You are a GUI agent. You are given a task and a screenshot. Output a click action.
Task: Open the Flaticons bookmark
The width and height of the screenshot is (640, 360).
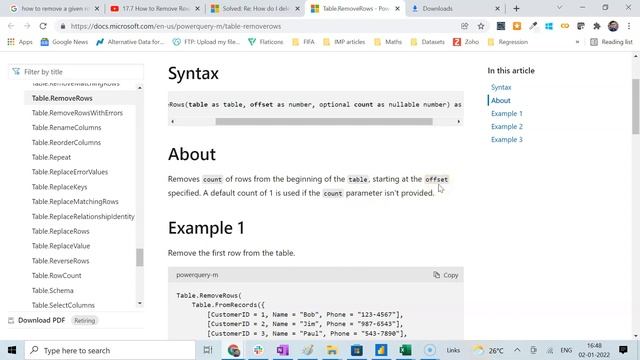tap(265, 42)
